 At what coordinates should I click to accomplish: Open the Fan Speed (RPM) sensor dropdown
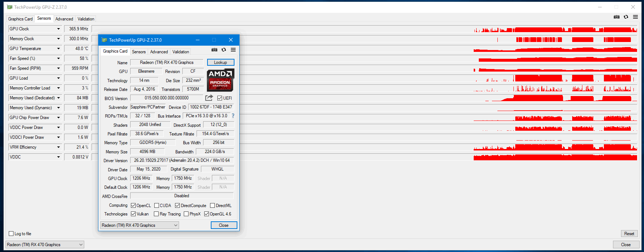(58, 68)
